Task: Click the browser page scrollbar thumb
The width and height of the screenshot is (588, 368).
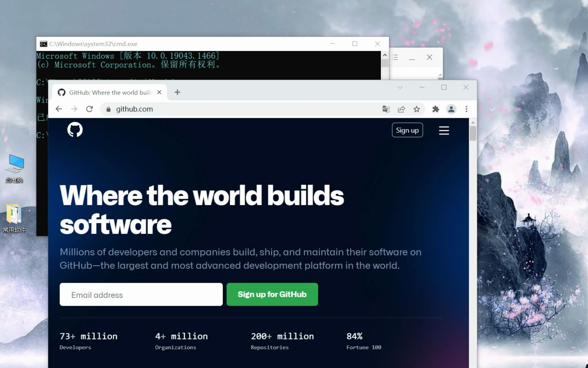Action: (x=473, y=133)
